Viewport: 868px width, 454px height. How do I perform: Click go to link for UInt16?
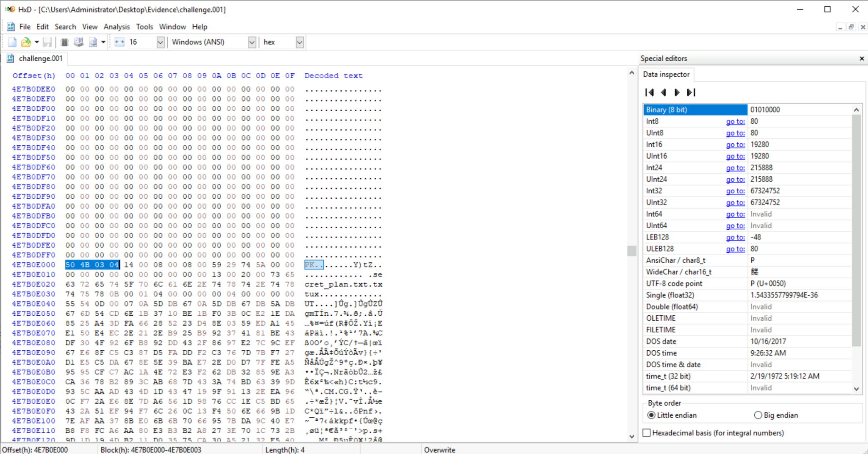point(735,156)
